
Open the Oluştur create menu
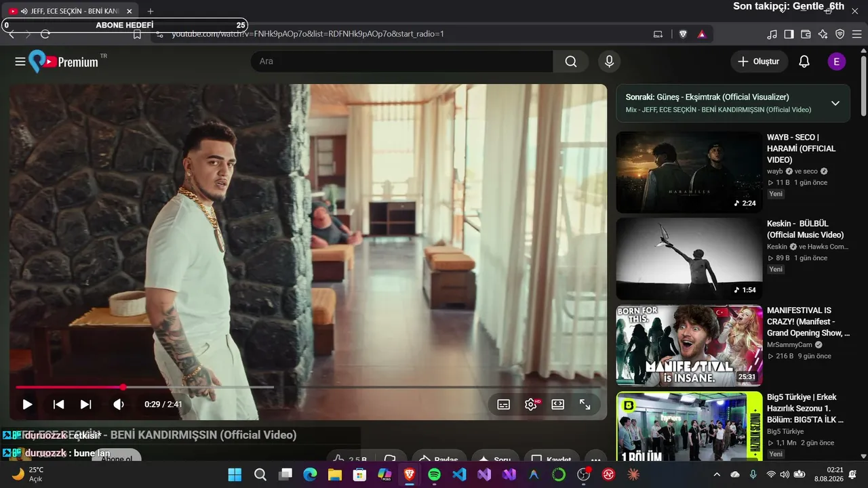click(x=759, y=62)
